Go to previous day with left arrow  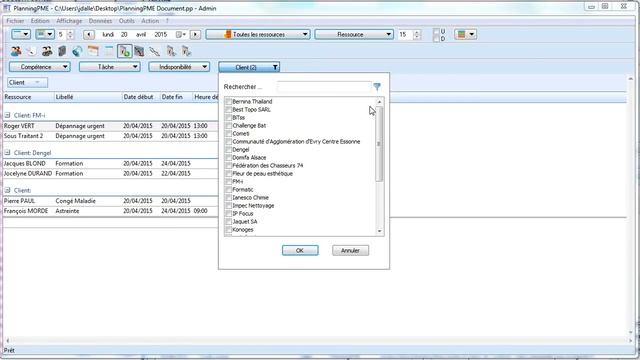(89, 35)
